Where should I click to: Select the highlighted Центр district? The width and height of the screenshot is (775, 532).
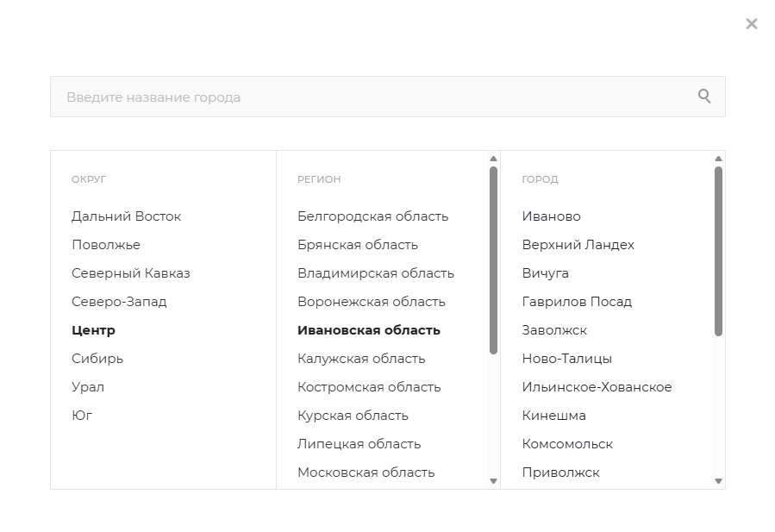coord(93,330)
